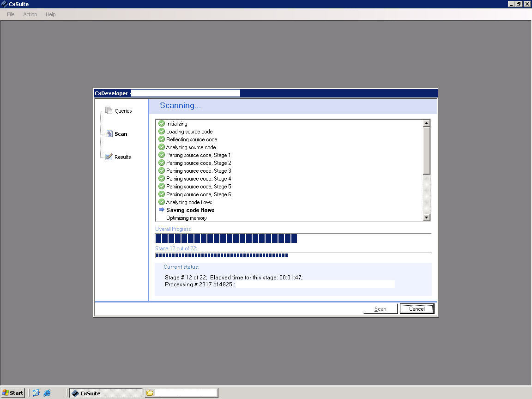Select 'Parsing source code, Stage 5' row

[290, 186]
